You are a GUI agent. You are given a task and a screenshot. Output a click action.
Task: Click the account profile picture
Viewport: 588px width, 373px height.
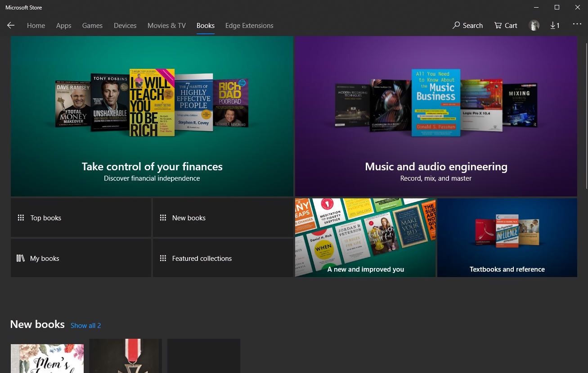click(x=534, y=25)
